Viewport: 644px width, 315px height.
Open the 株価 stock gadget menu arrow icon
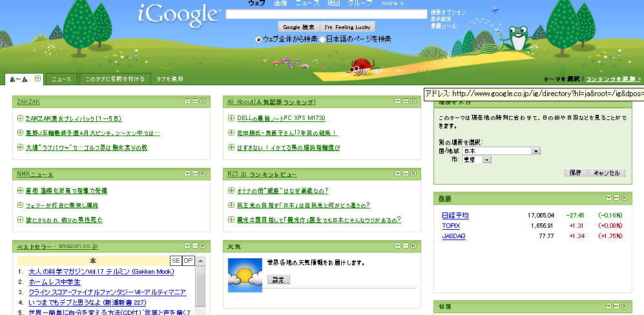[609, 198]
